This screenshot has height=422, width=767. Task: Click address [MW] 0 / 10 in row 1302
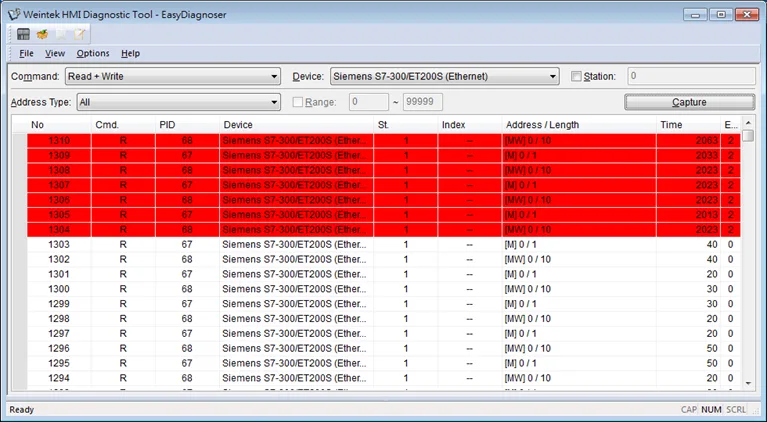click(x=528, y=259)
